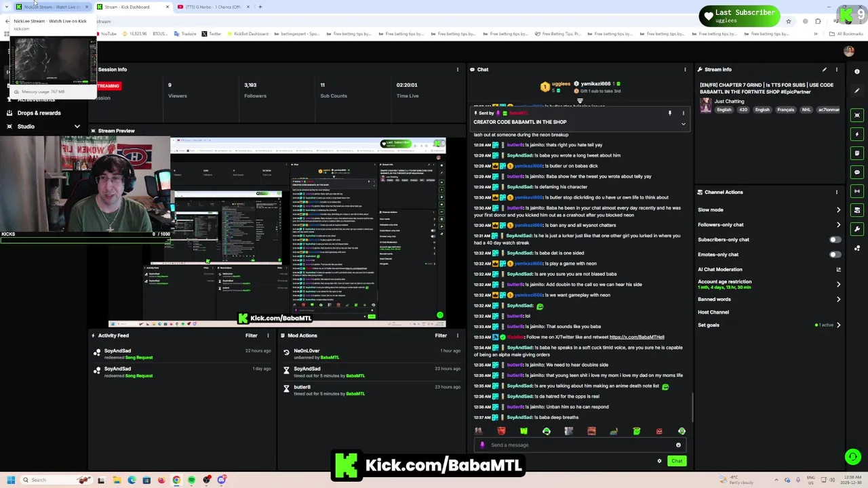Click Host Channel action

(713, 312)
